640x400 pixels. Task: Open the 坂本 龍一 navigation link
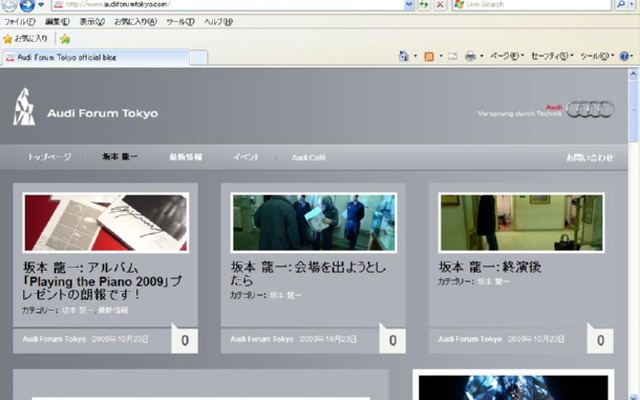click(x=120, y=157)
